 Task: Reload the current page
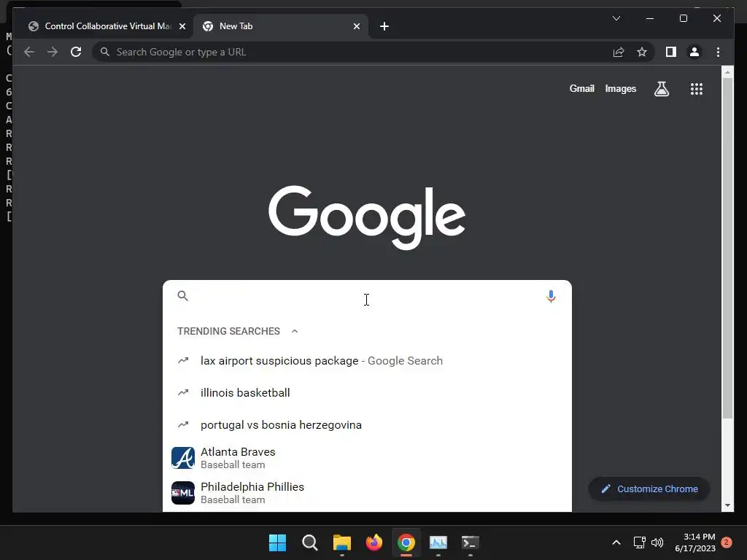(76, 52)
